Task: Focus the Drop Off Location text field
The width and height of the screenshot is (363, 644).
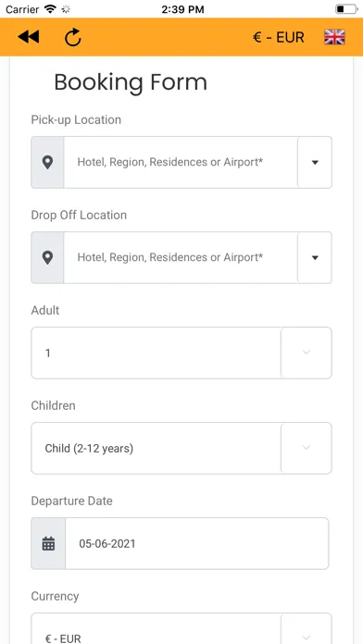Action: pyautogui.click(x=181, y=257)
